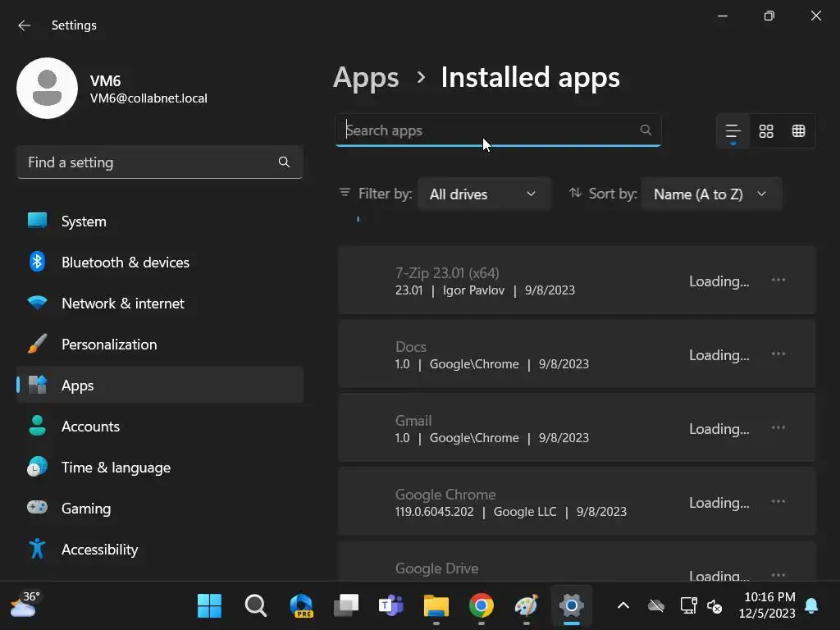This screenshot has width=840, height=630.
Task: Go back using the Settings back arrow
Action: coord(24,25)
